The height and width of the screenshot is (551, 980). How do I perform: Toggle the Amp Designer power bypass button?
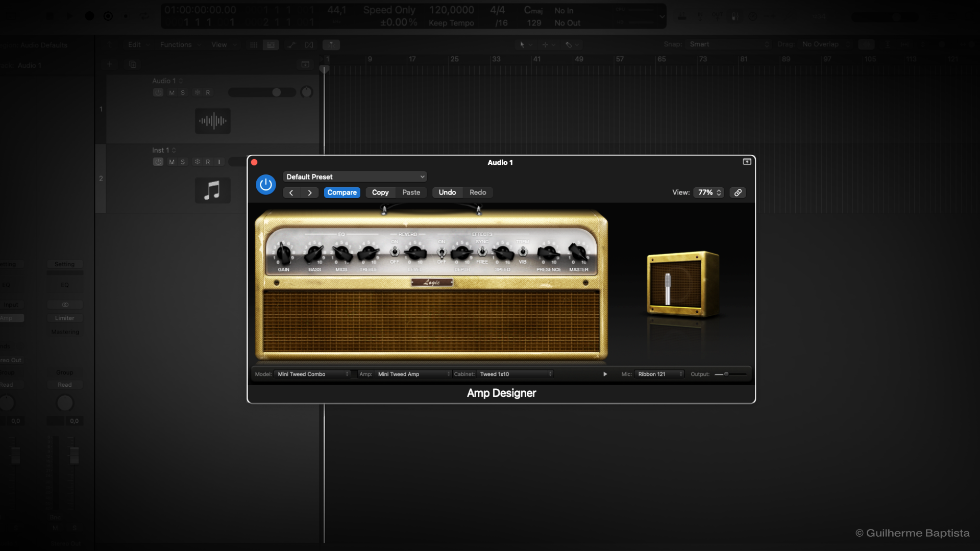coord(265,185)
